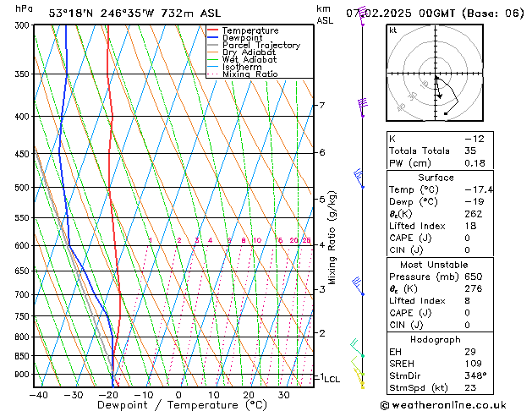
Task: Click the Most Unstable Lifted Index value 8
Action: pyautogui.click(x=468, y=301)
